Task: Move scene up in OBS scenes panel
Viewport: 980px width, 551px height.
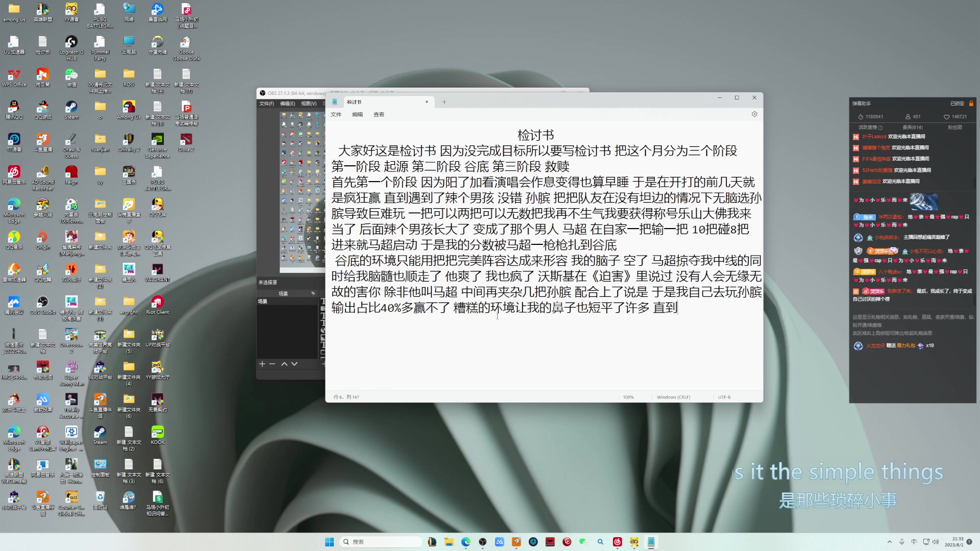Action: [x=284, y=364]
